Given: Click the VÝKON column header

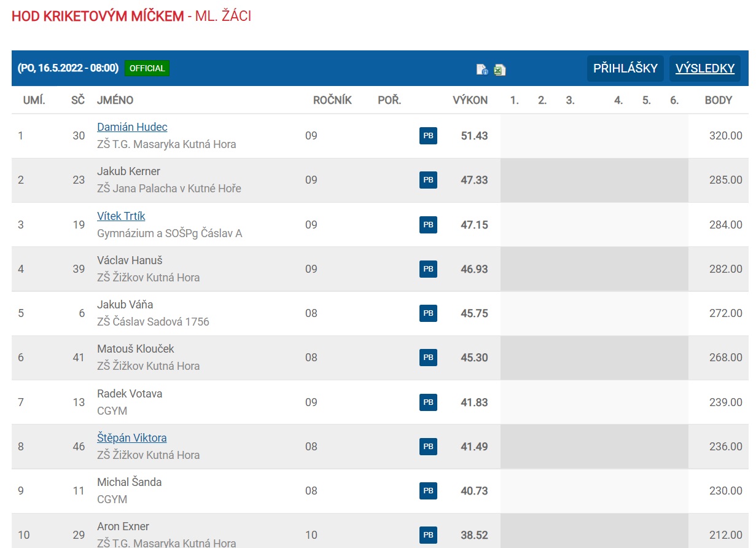Looking at the screenshot, I should [470, 100].
